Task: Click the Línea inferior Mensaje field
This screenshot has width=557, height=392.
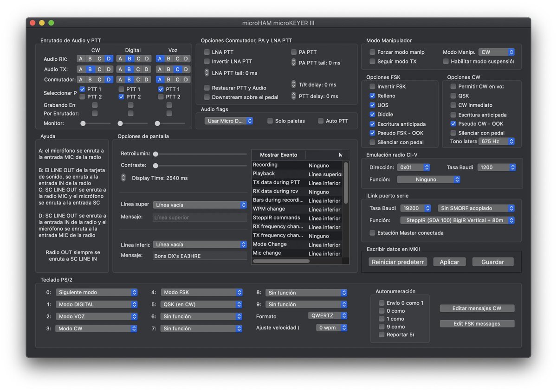Action: 200,256
